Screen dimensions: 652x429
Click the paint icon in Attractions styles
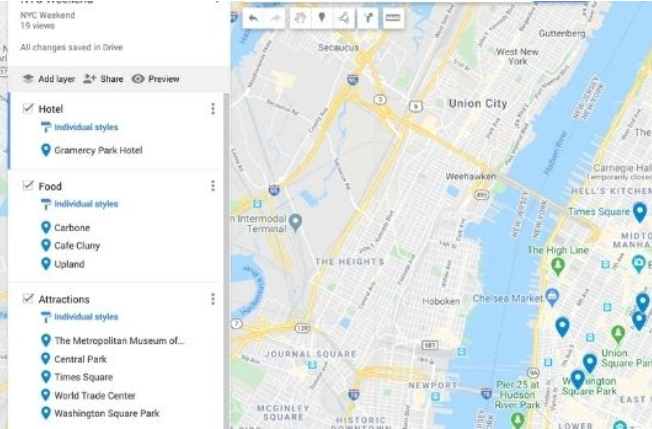45,317
